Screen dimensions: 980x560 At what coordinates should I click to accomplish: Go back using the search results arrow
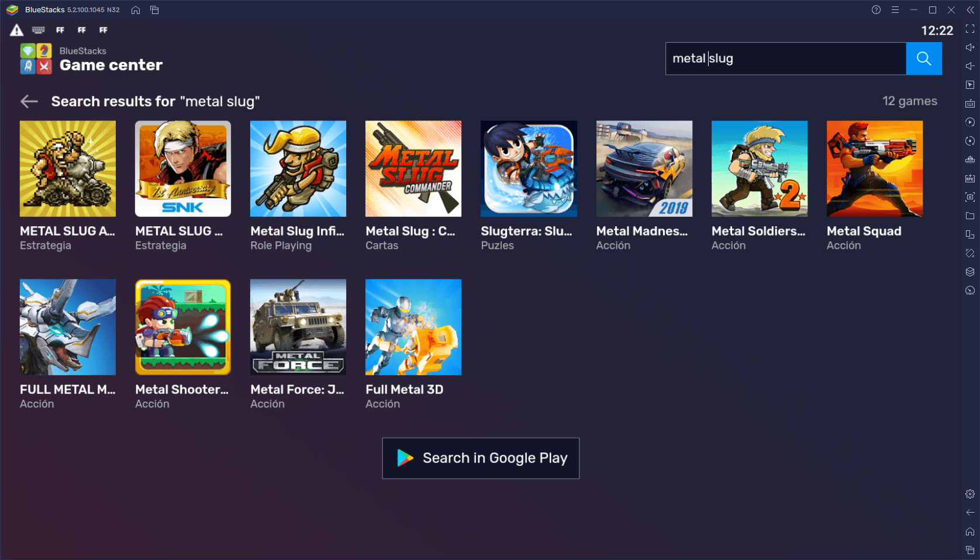(29, 102)
